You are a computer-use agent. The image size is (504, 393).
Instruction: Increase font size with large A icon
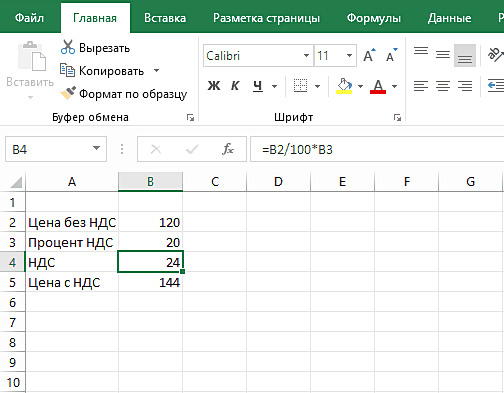click(x=369, y=55)
